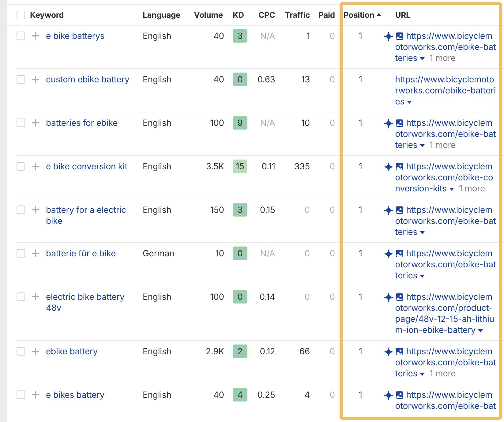
Task: Click the plus icon next to 'batteries for ebike'
Action: [36, 123]
